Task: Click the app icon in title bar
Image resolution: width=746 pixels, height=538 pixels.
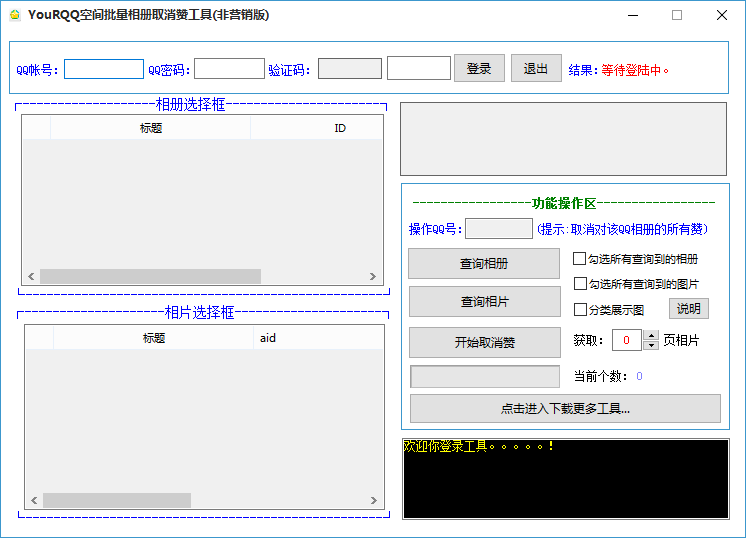Action: point(15,15)
